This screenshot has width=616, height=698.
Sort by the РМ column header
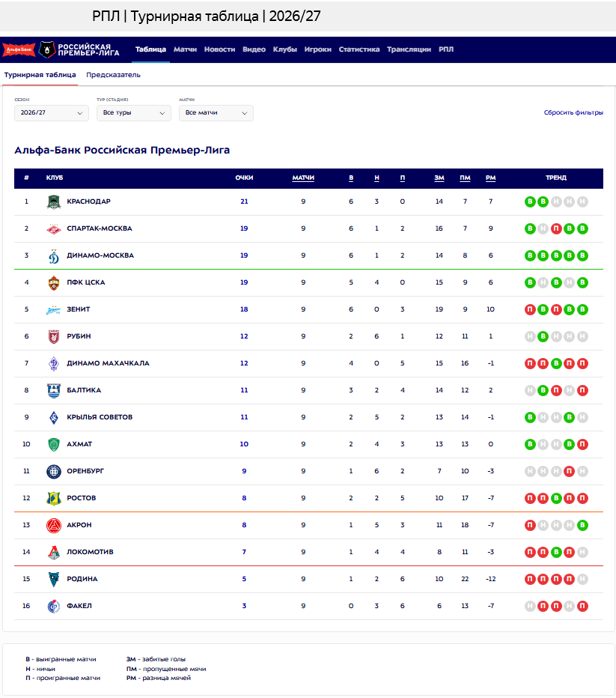pos(490,178)
